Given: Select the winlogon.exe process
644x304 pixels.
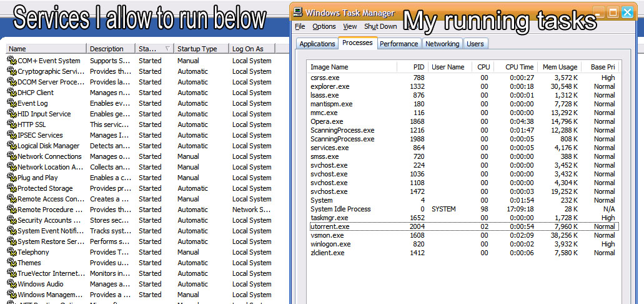Looking at the screenshot, I should point(463,244).
